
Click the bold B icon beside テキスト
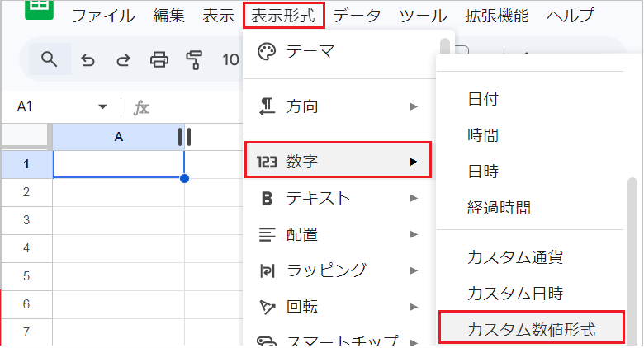(267, 198)
